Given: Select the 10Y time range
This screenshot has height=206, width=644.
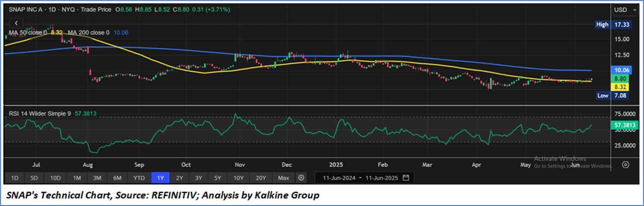Looking at the screenshot, I should pyautogui.click(x=239, y=178).
